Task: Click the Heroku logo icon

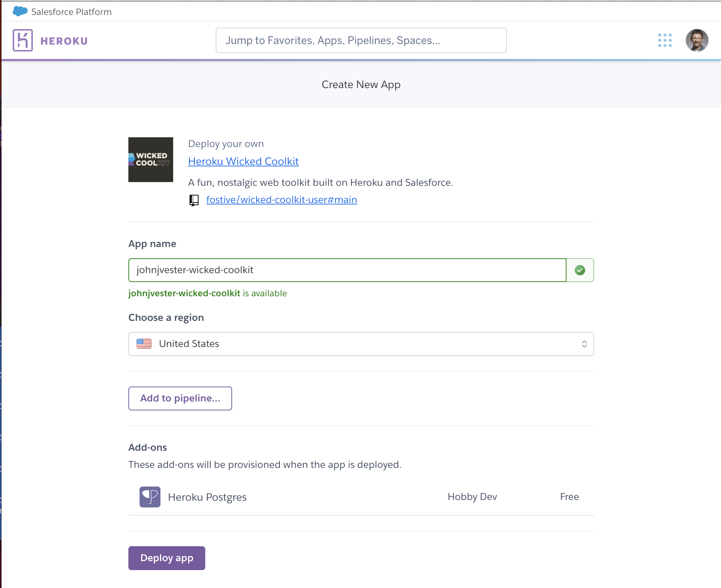Action: (x=23, y=40)
